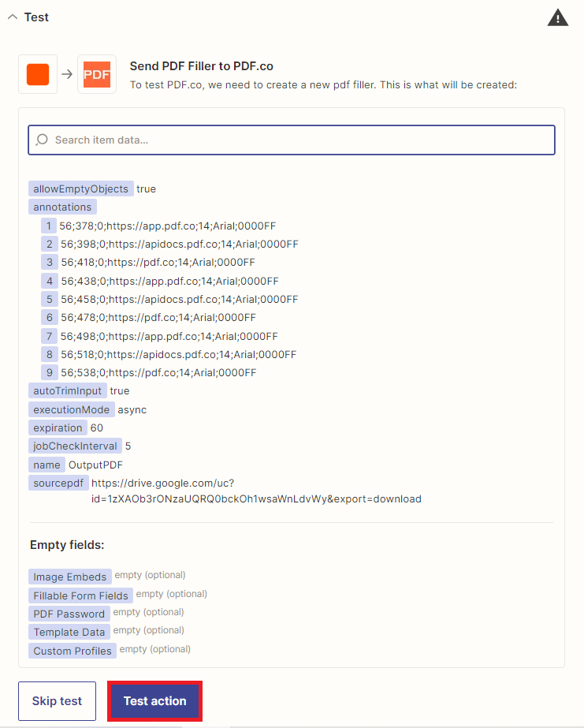The height and width of the screenshot is (728, 584).
Task: Select the Fillable Form Fields label
Action: click(x=80, y=595)
